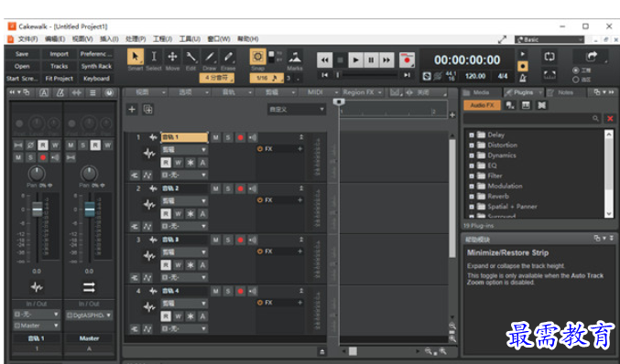Viewport: 620px width, 364px height.
Task: Expand the Distortion plugin folder
Action: coord(472,145)
